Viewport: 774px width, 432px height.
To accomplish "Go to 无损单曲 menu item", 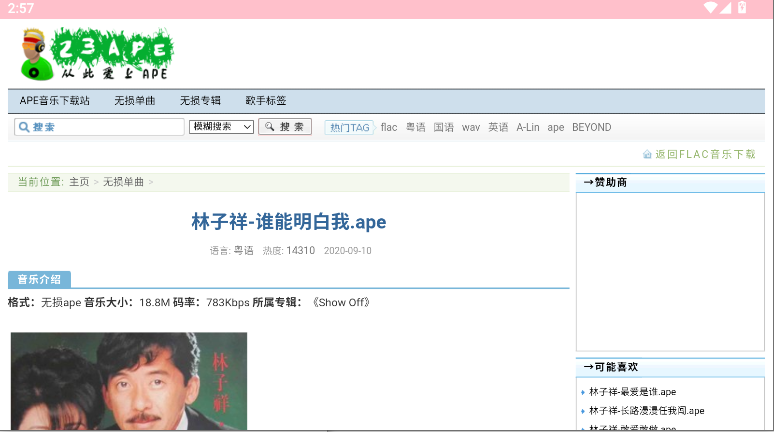I will point(135,101).
